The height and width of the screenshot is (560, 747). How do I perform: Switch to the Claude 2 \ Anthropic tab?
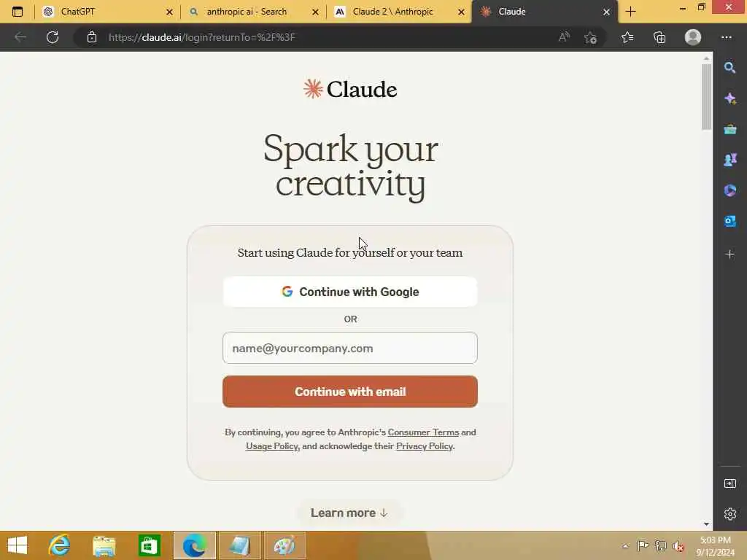399,12
